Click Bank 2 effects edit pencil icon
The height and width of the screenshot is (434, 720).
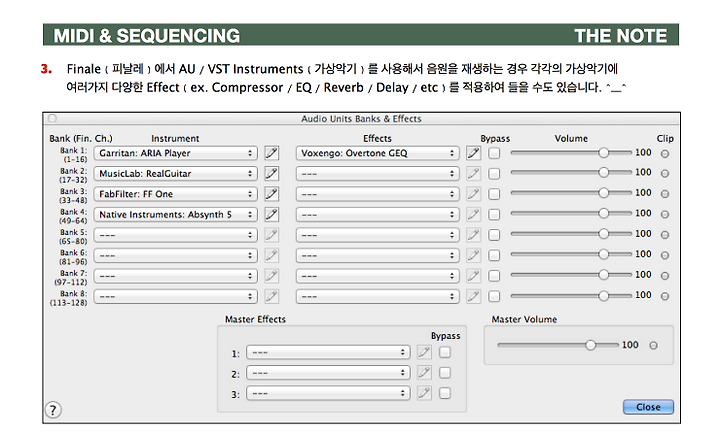click(x=473, y=174)
